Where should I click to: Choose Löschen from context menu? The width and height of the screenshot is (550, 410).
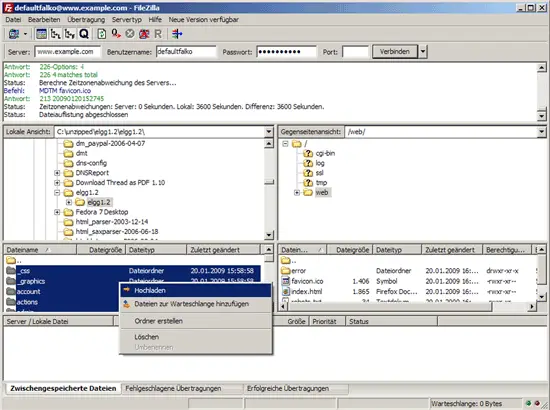[x=196, y=337]
